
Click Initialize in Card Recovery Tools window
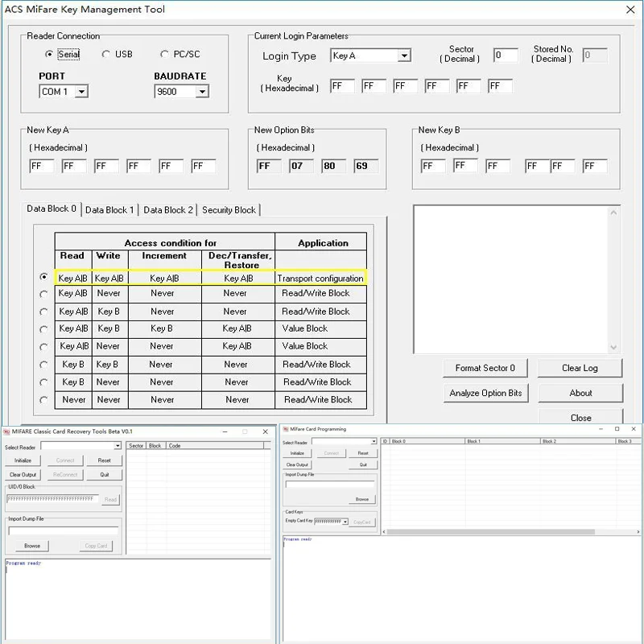[23, 460]
